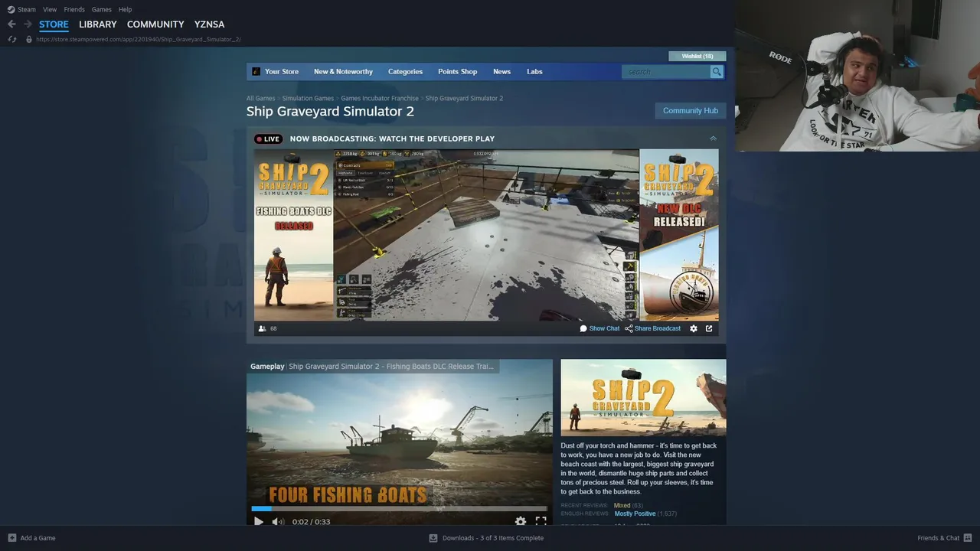Viewport: 980px width, 551px height.
Task: Seek along the trailer progress bar
Action: [399, 508]
